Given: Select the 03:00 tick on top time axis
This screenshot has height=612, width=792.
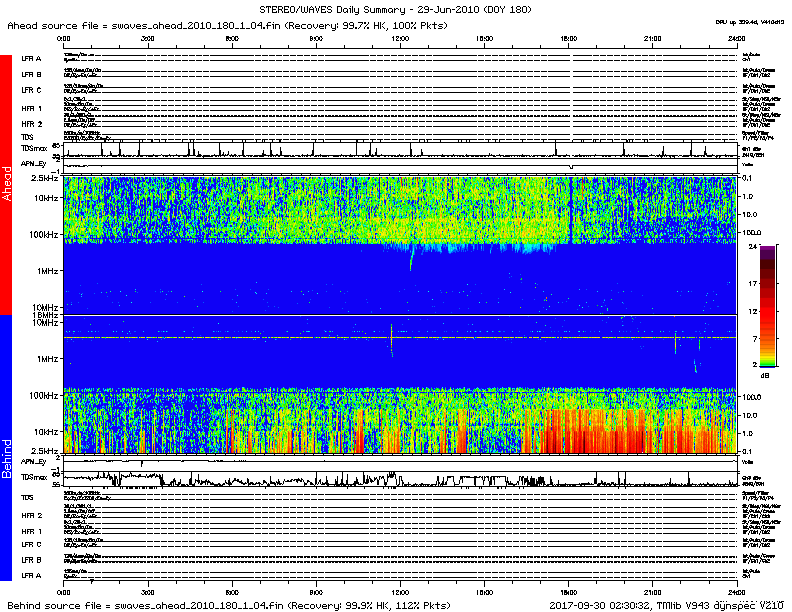Looking at the screenshot, I should click(x=147, y=38).
